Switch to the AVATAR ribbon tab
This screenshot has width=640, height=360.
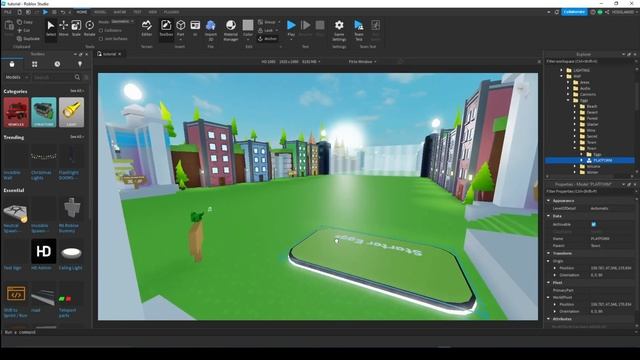[x=120, y=12]
